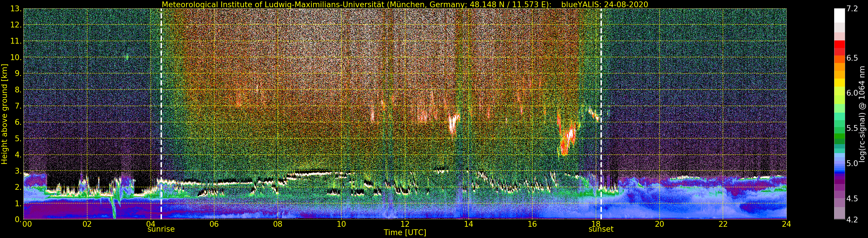The height and width of the screenshot is (238, 868).
Task: Click the 'Time [UTC]' axis title
Action: click(x=405, y=233)
